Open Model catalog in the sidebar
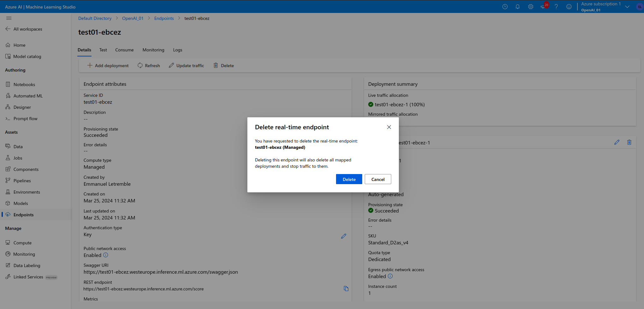 [23, 56]
